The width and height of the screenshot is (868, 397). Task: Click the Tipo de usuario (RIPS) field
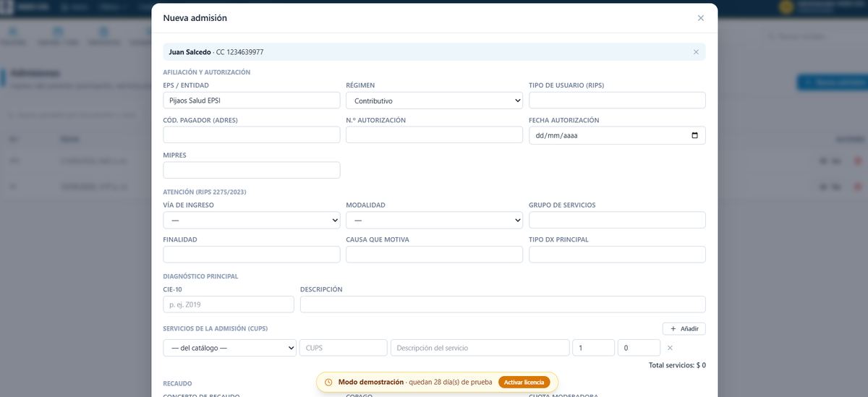617,101
